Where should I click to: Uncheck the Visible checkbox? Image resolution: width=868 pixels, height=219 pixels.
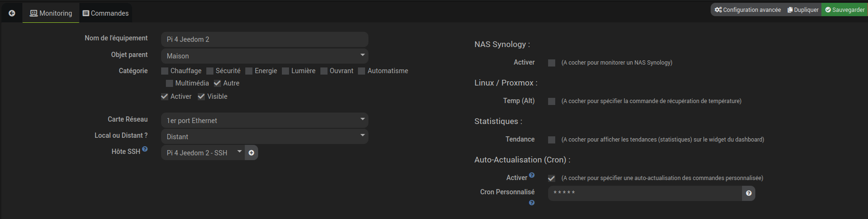pos(201,96)
